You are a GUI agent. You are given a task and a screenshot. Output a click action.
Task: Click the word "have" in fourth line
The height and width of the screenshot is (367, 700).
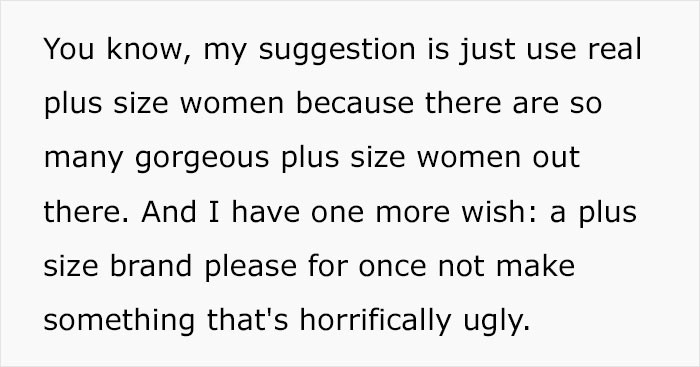pos(266,212)
